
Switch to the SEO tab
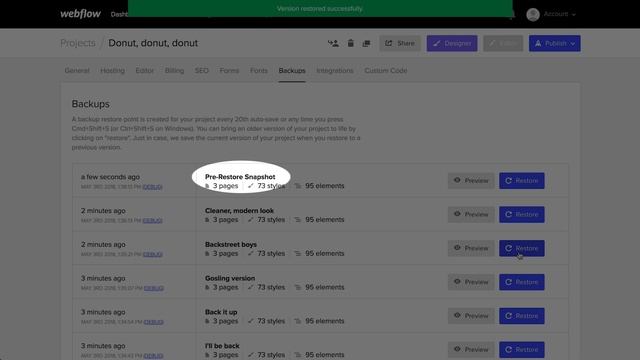tap(202, 71)
